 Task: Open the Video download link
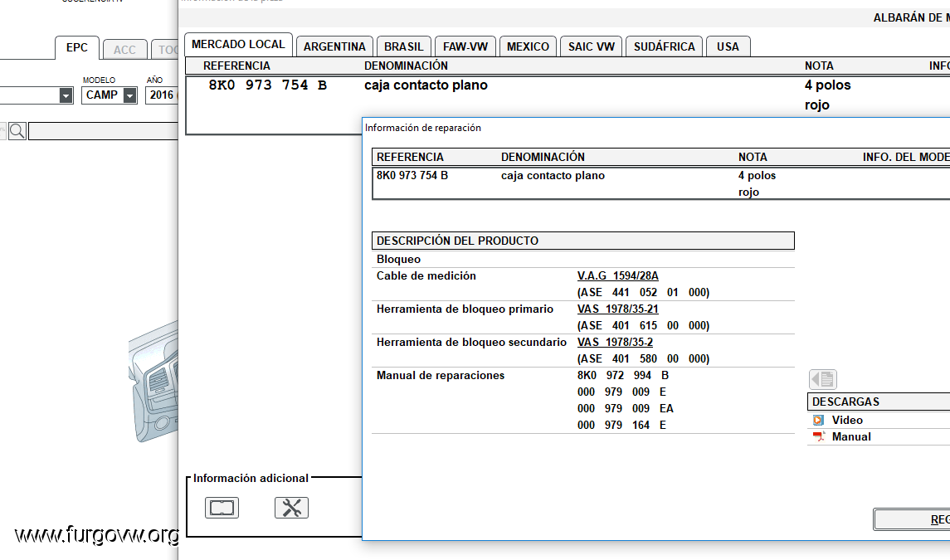(847, 420)
